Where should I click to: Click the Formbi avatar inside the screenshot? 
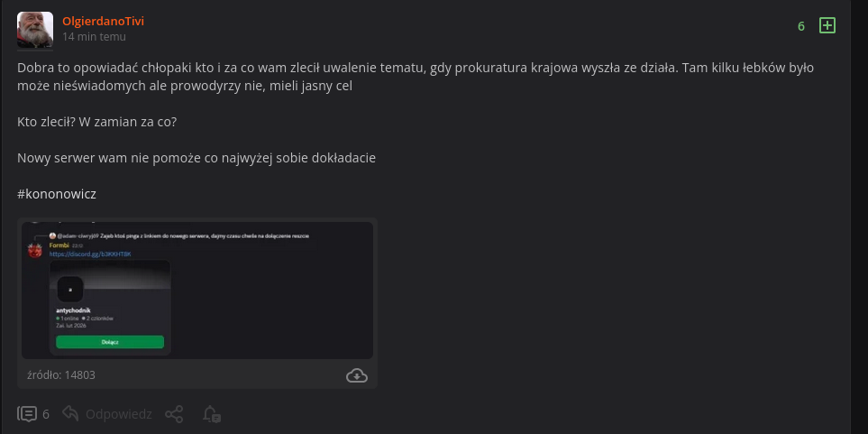click(x=35, y=251)
